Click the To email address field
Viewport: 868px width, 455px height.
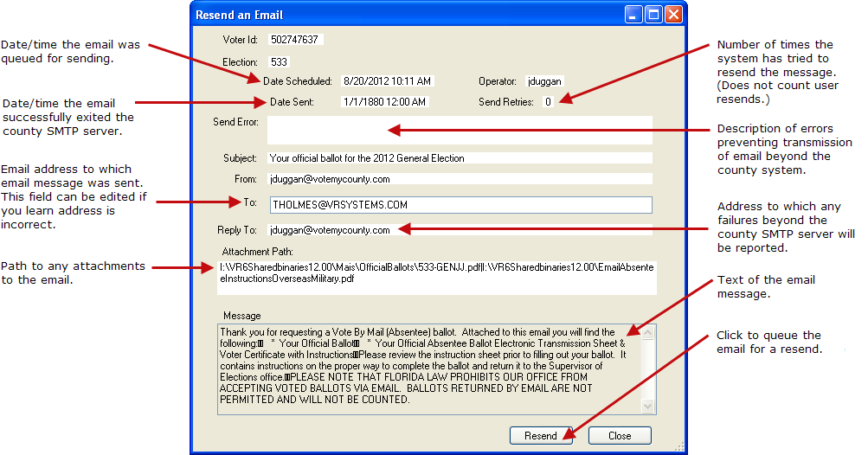[x=459, y=205]
